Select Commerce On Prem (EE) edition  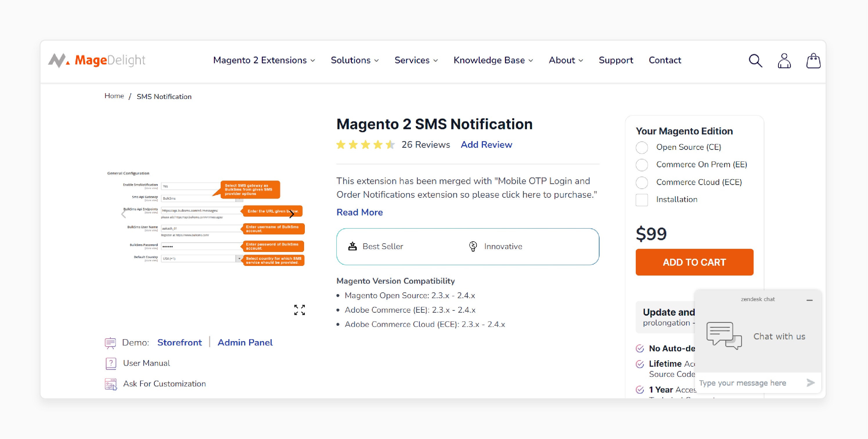click(x=642, y=165)
